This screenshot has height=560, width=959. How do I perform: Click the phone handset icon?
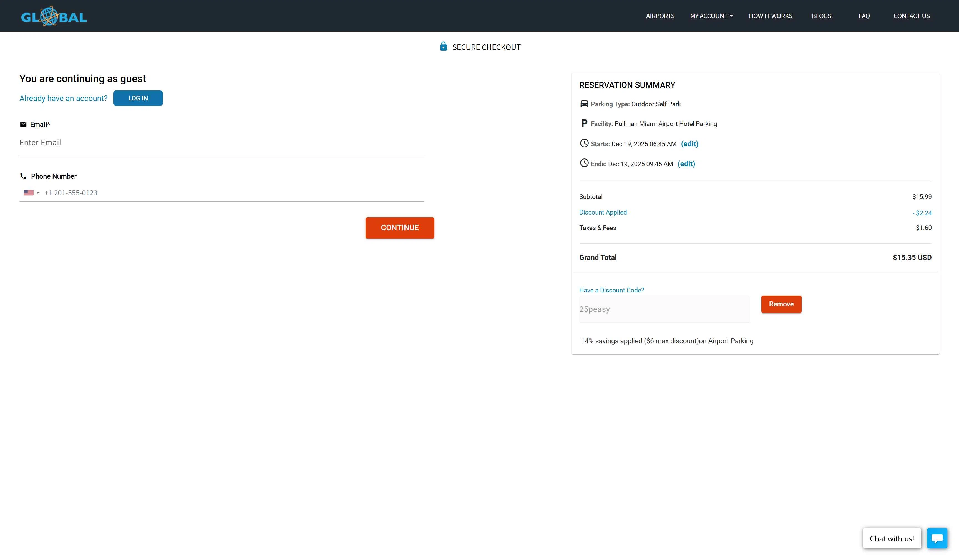pyautogui.click(x=23, y=176)
